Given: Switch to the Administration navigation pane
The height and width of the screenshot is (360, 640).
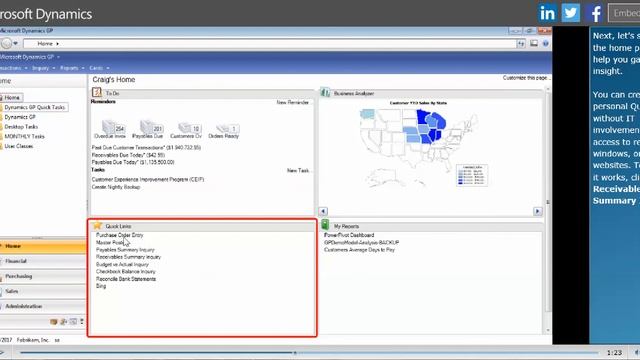Looking at the screenshot, I should point(43,307).
